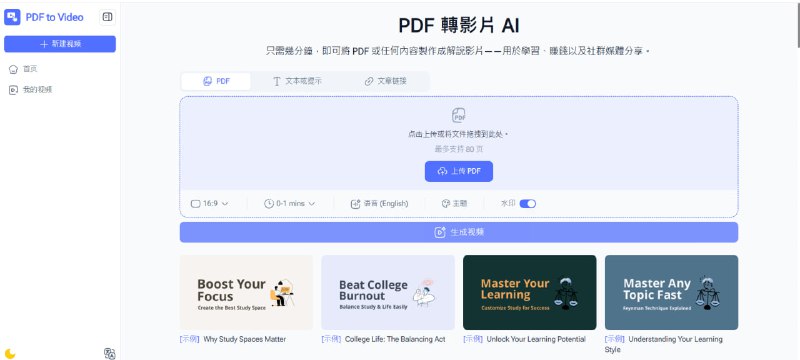800x360 pixels.
Task: Open the theme selector
Action: pyautogui.click(x=454, y=203)
